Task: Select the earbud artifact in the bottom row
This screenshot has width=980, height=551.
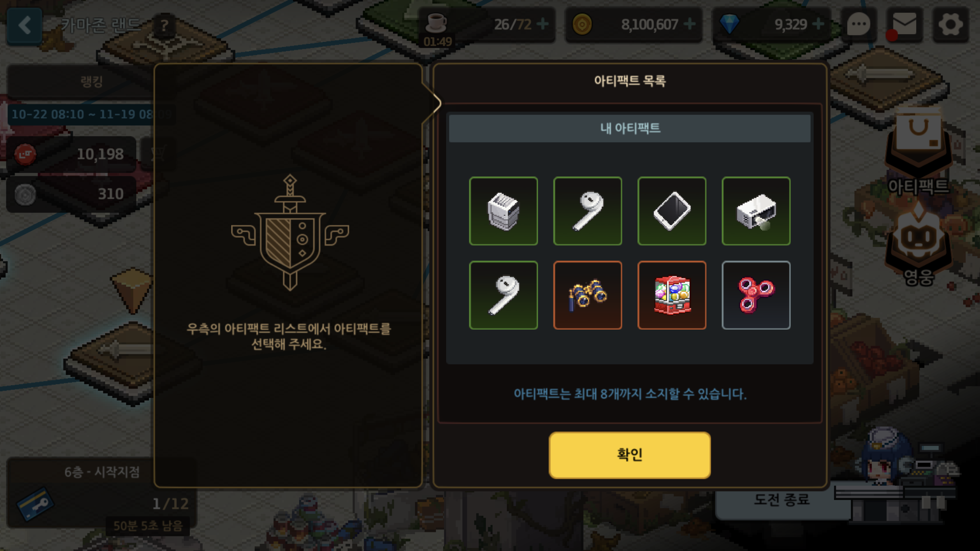Action: point(503,295)
